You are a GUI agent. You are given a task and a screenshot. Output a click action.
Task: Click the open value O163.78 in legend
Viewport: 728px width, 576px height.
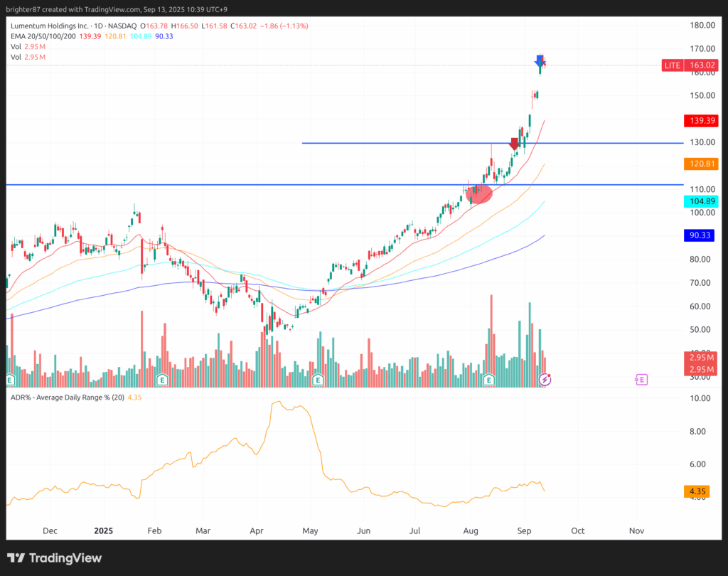(x=154, y=26)
